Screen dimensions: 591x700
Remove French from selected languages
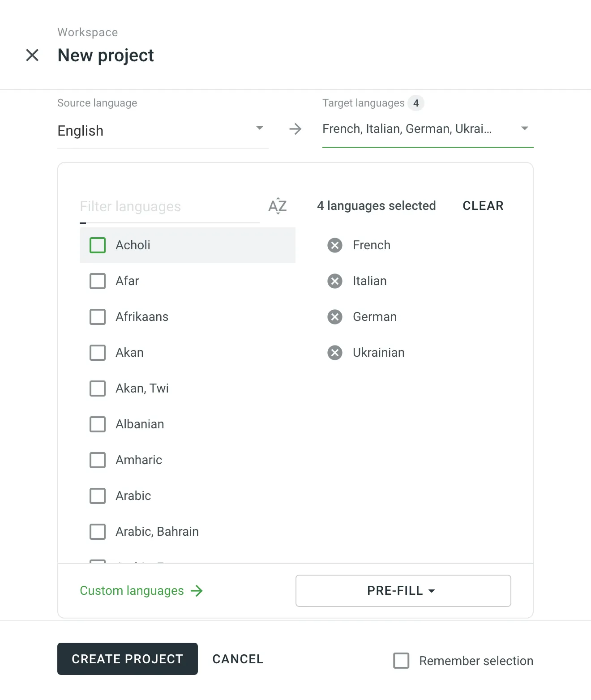tap(334, 245)
